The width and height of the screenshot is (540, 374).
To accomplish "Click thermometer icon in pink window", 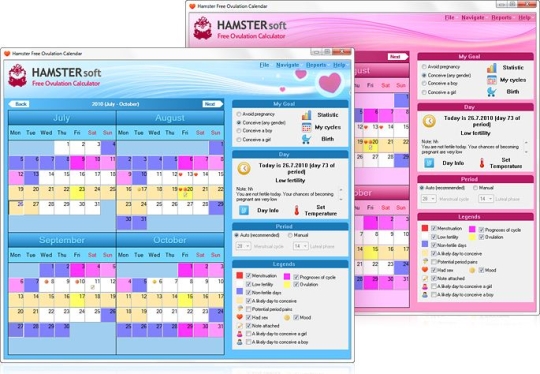I will 482,163.
